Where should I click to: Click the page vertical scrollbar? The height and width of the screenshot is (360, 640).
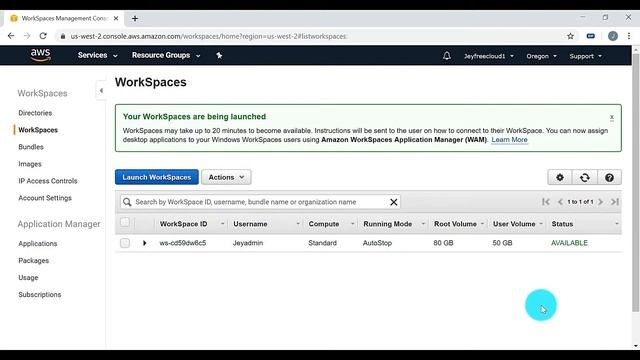tap(636, 183)
